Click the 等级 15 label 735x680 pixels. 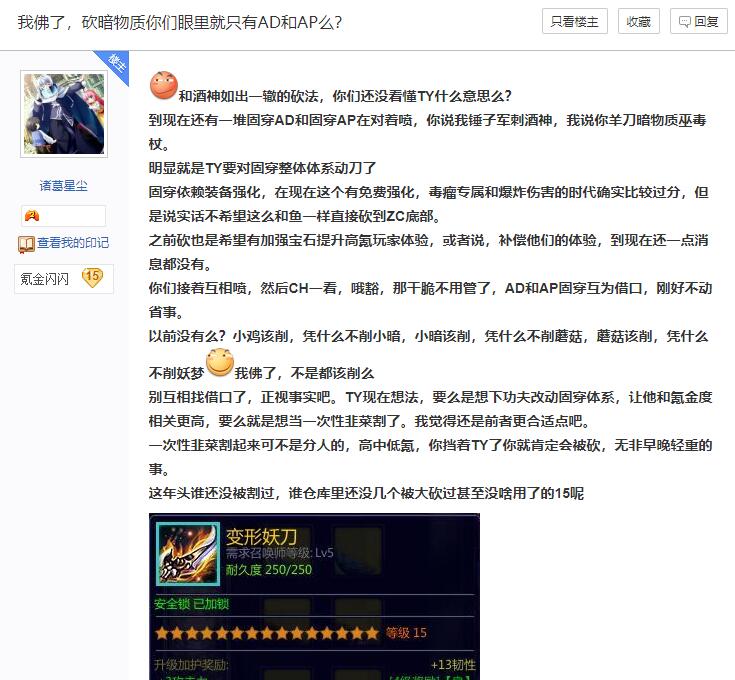pyautogui.click(x=406, y=633)
